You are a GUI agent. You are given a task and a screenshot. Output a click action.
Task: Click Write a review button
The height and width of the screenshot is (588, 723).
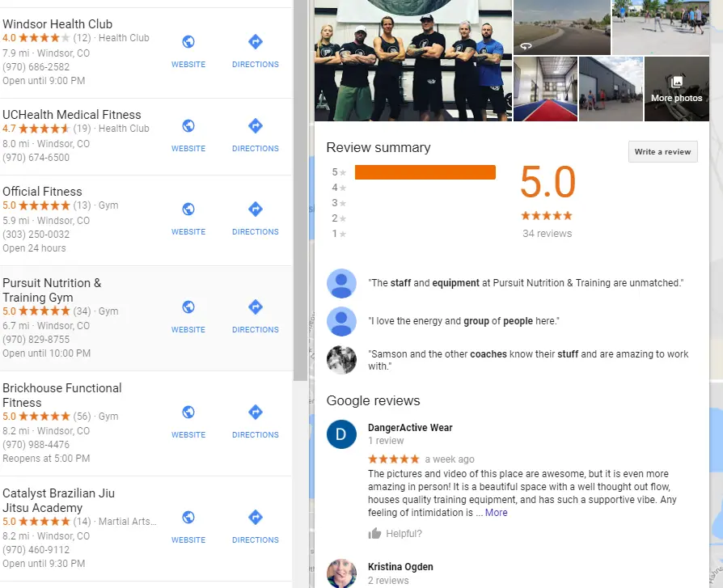pos(662,152)
